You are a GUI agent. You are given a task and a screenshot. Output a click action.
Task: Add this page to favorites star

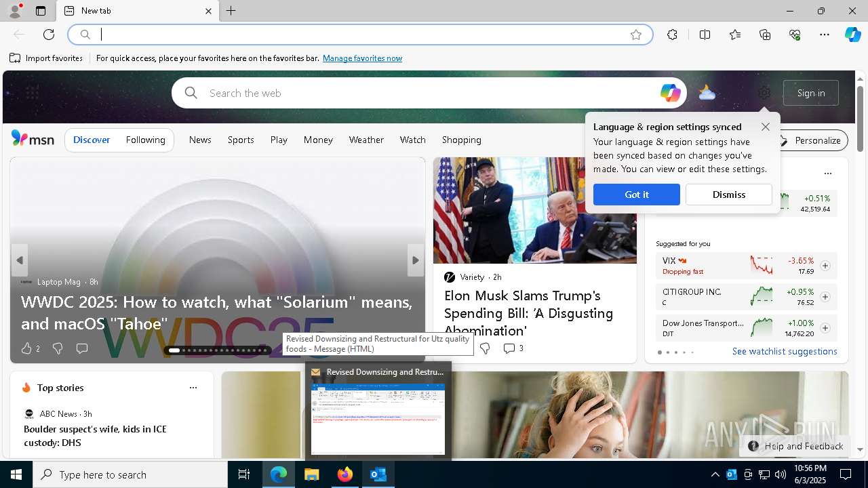click(x=636, y=35)
